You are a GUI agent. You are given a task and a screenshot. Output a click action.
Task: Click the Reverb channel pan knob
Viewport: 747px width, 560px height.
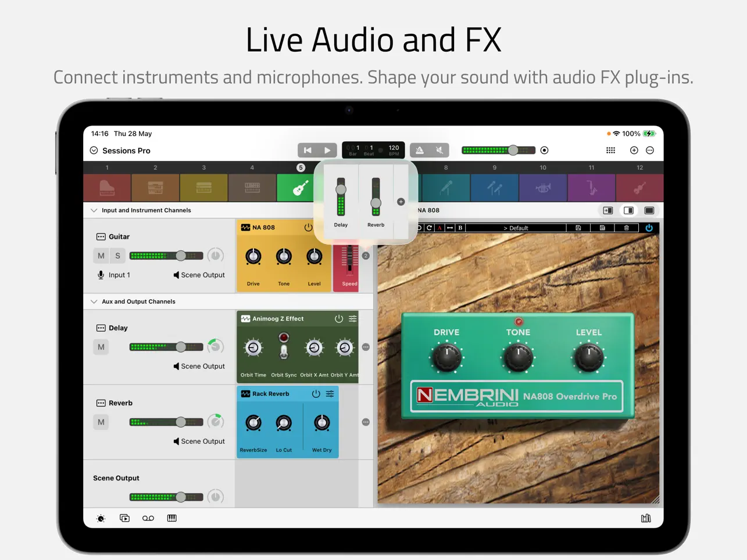pyautogui.click(x=216, y=422)
